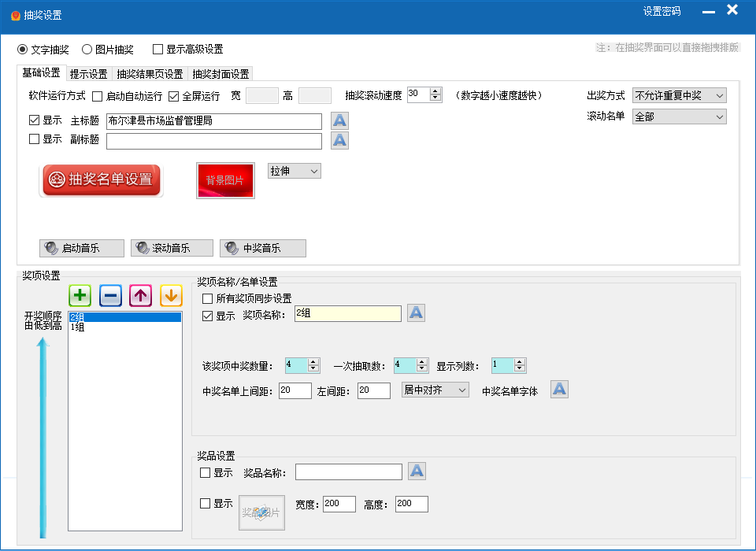Move prize up with the up arrow icon

point(141,296)
